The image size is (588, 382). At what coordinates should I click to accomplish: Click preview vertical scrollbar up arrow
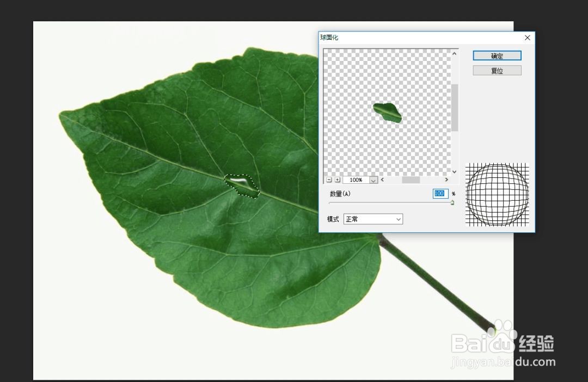point(455,54)
